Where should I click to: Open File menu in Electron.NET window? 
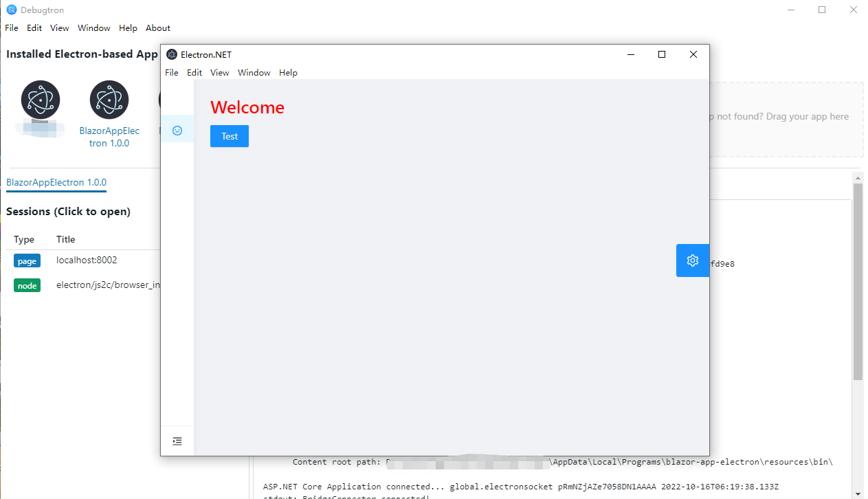pyautogui.click(x=172, y=73)
